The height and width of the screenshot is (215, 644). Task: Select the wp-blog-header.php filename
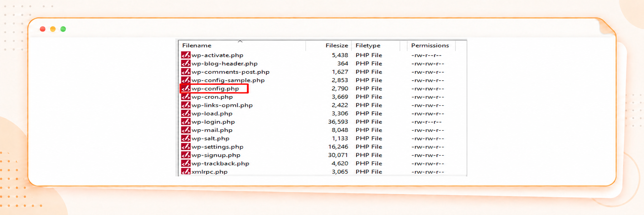pos(224,63)
